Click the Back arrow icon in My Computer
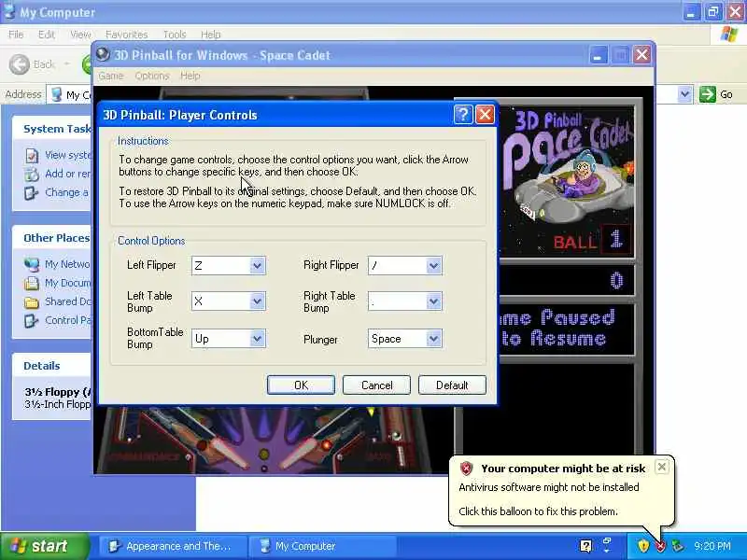The height and width of the screenshot is (560, 747). [x=20, y=64]
